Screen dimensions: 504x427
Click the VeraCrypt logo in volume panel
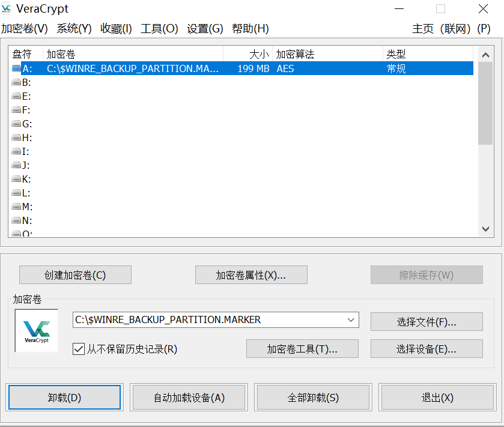click(37, 331)
